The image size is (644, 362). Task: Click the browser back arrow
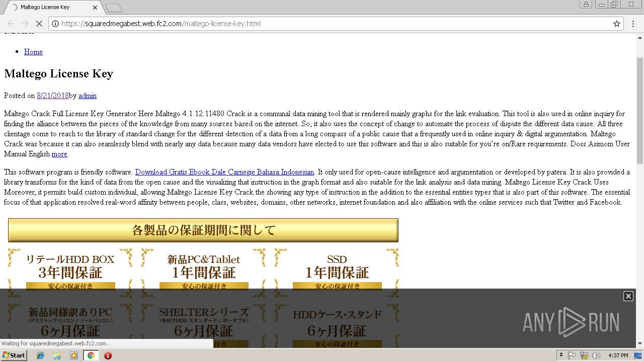pyautogui.click(x=11, y=24)
